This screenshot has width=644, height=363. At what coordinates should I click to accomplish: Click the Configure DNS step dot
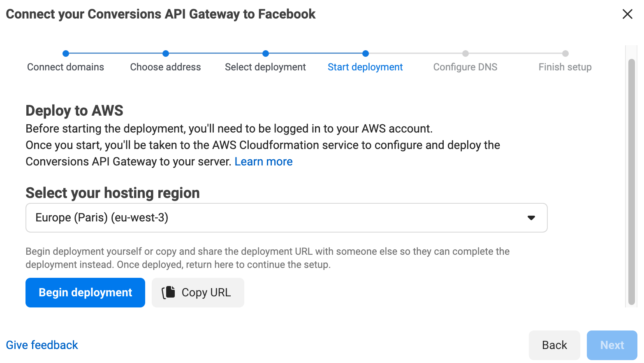coord(466,54)
